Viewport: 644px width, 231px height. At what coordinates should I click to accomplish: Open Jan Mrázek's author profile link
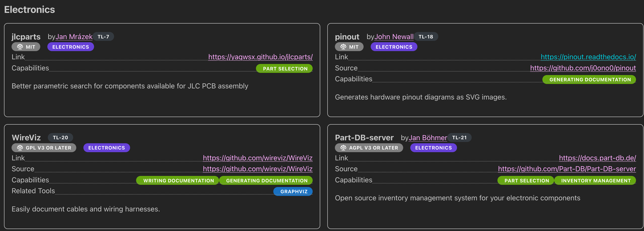coord(74,36)
